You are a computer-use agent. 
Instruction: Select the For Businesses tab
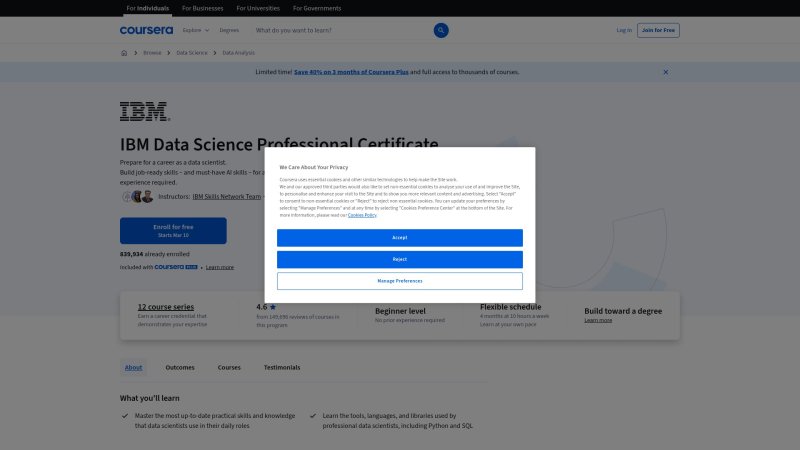[x=203, y=8]
